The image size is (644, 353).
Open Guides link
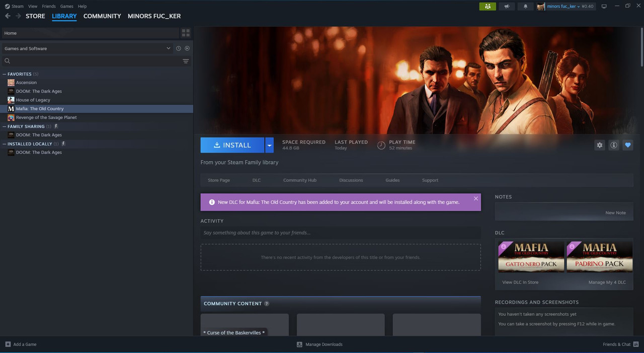392,180
